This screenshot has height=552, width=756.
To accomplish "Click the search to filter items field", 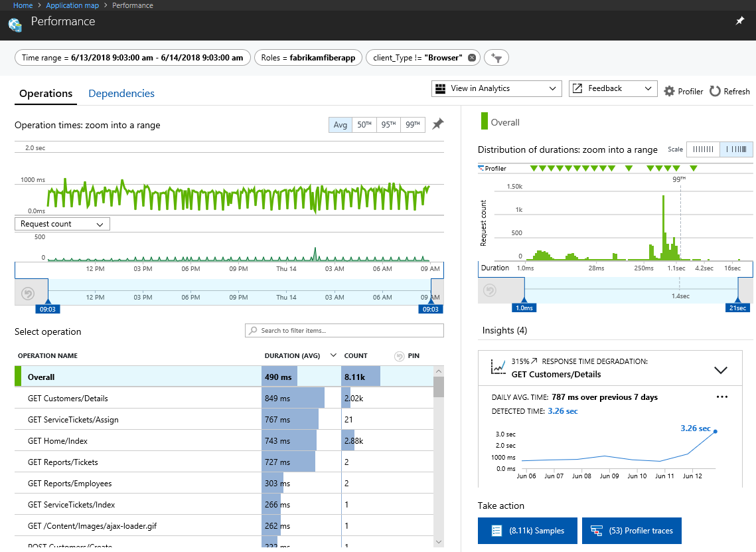I will 344,331.
